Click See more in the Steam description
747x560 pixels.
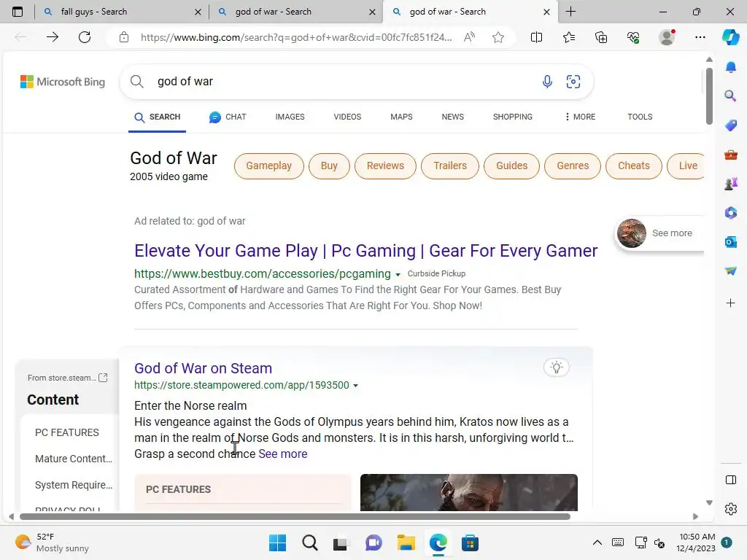283,454
